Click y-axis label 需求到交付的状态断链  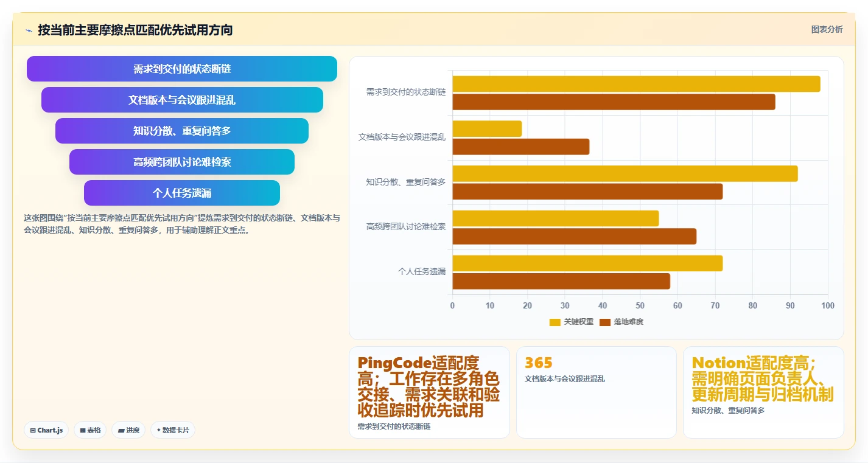[406, 92]
